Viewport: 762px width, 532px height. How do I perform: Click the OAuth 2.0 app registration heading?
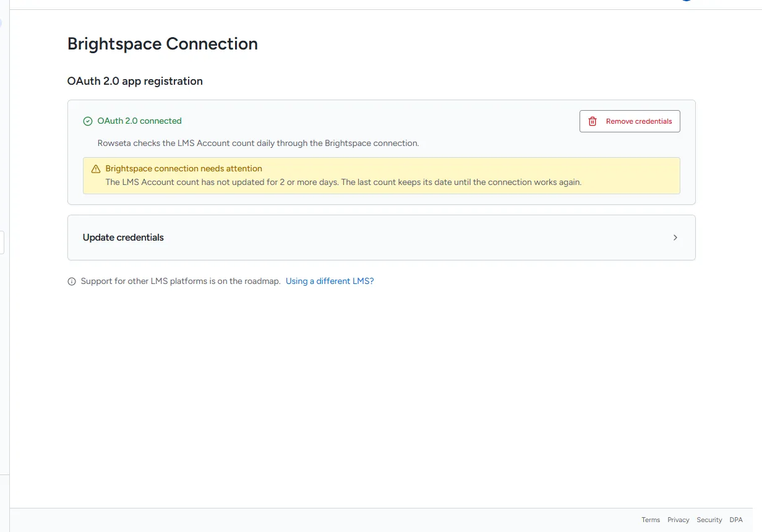tap(135, 81)
